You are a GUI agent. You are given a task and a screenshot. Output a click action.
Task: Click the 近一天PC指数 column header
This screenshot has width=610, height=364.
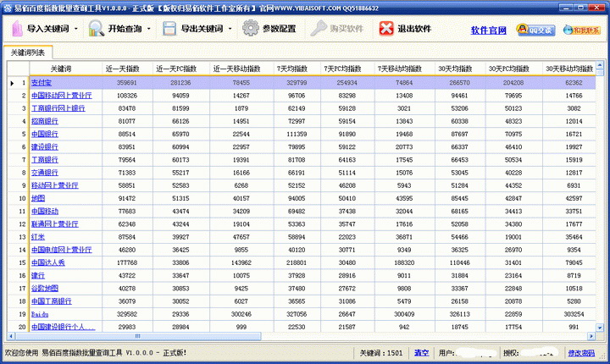[176, 69]
